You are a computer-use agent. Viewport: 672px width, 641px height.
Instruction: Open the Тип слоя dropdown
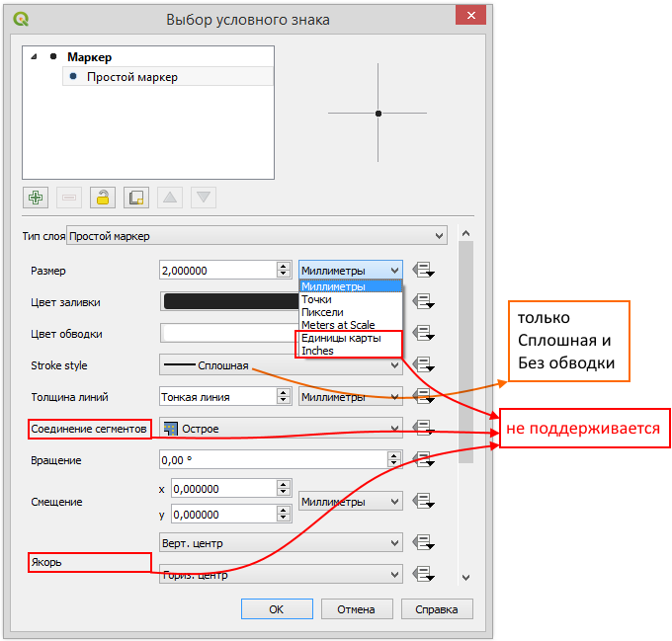[x=256, y=236]
